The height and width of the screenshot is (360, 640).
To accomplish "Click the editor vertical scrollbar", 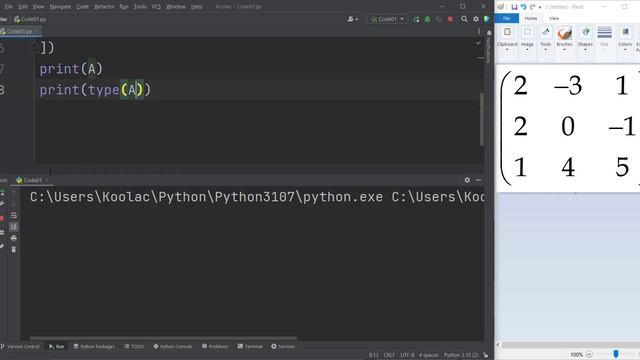I will point(482,120).
